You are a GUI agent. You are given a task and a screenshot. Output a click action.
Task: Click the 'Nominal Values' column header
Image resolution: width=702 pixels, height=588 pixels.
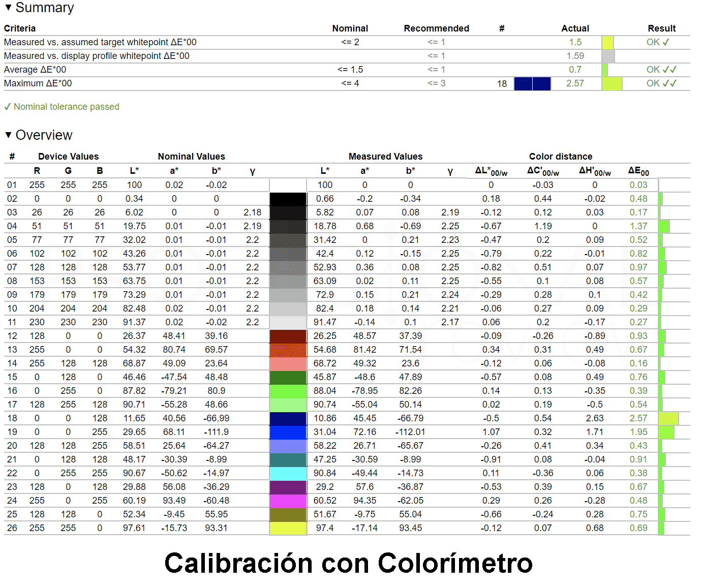(x=191, y=157)
